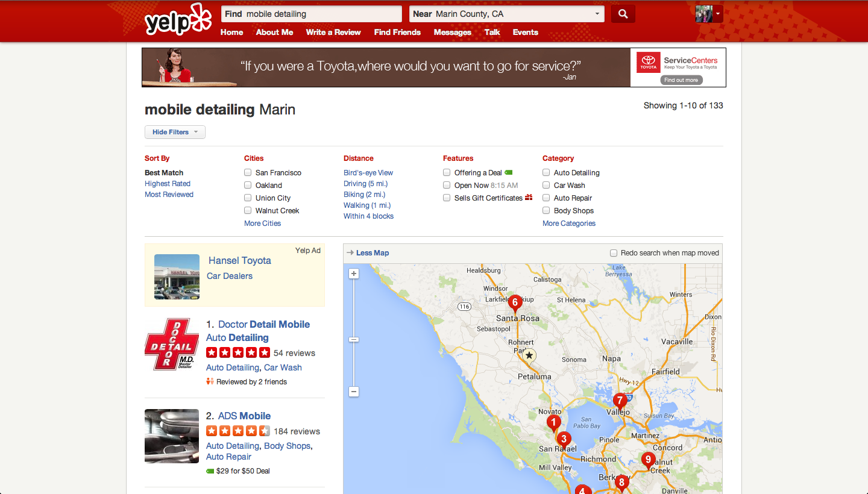Select map marker 9 near Walnut Creek
Image resolution: width=868 pixels, height=494 pixels.
click(648, 458)
